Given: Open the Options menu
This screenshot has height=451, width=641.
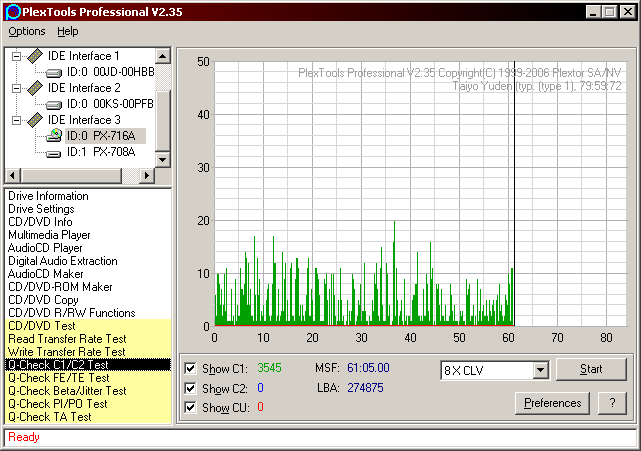Looking at the screenshot, I should 27,31.
